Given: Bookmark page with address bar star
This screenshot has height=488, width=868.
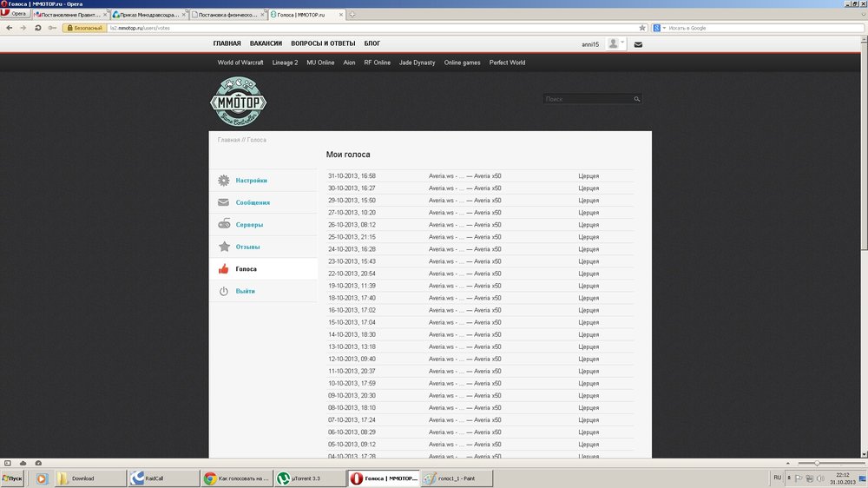Looking at the screenshot, I should [x=642, y=28].
